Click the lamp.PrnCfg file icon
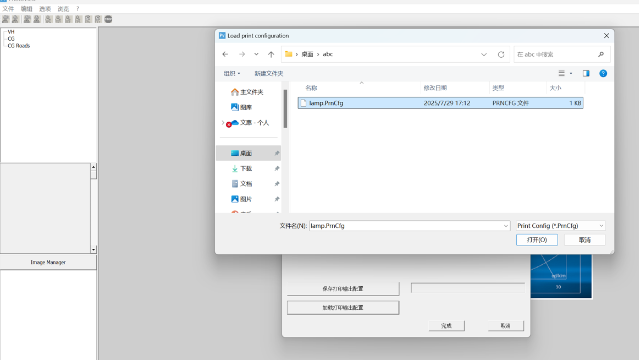Screen dimensions: 640x360 [x=303, y=103]
